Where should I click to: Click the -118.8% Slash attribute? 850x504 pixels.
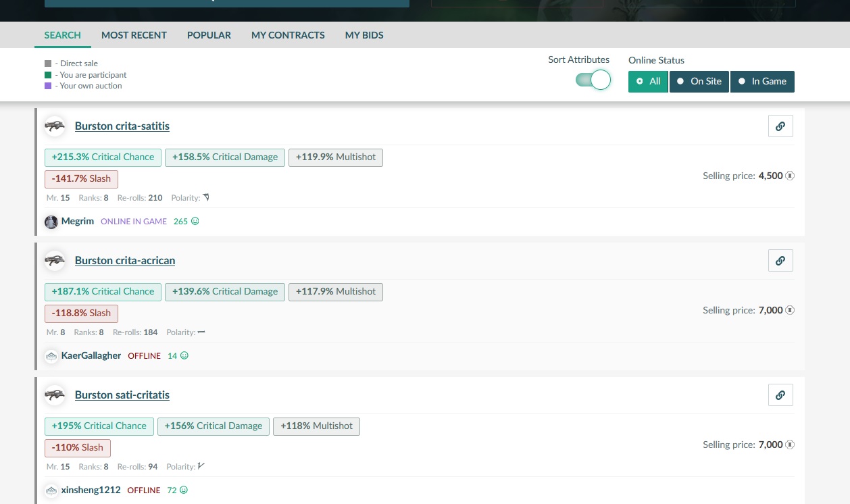81,313
